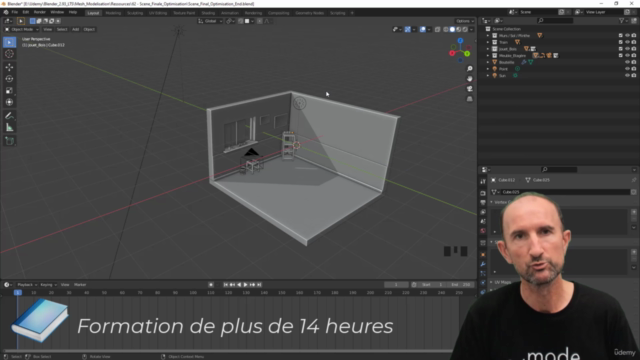Switch to solid viewport shading
Image resolution: width=640 pixels, height=360 pixels.
(452, 29)
